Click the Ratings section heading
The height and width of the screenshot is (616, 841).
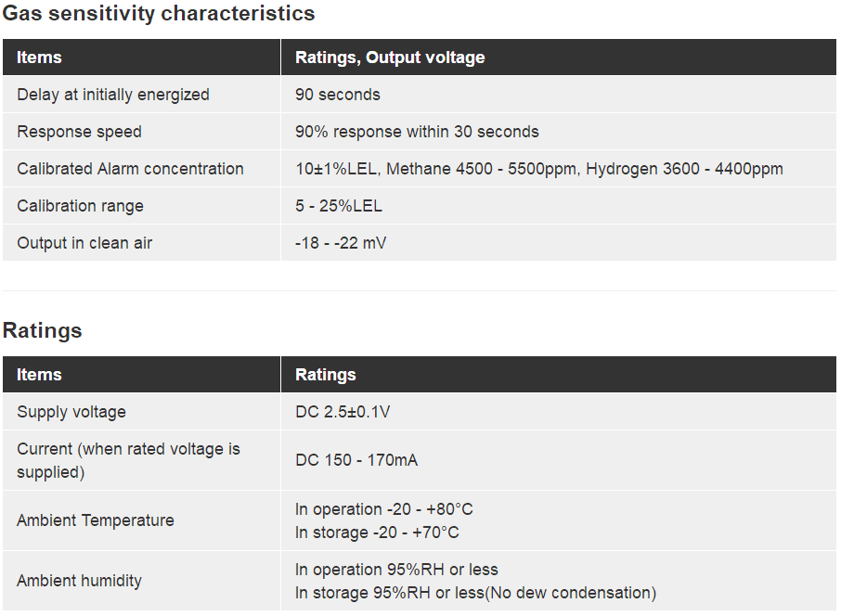(x=43, y=330)
